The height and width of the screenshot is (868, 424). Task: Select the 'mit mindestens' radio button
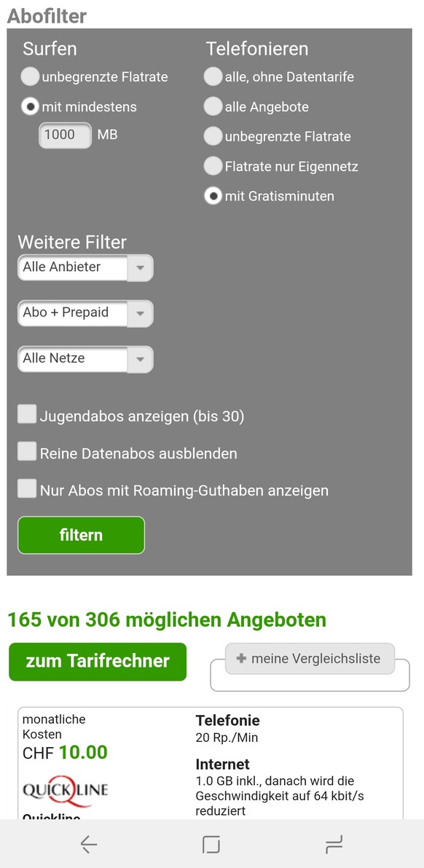point(30,106)
